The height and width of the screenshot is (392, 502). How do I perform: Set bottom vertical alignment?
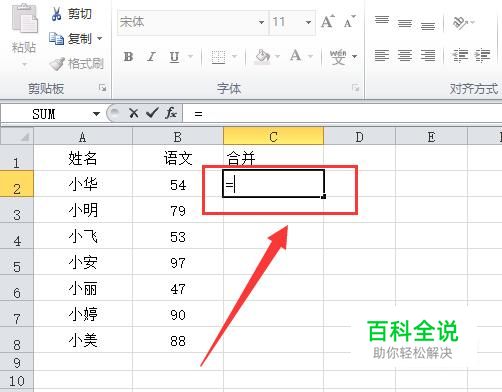(428, 25)
